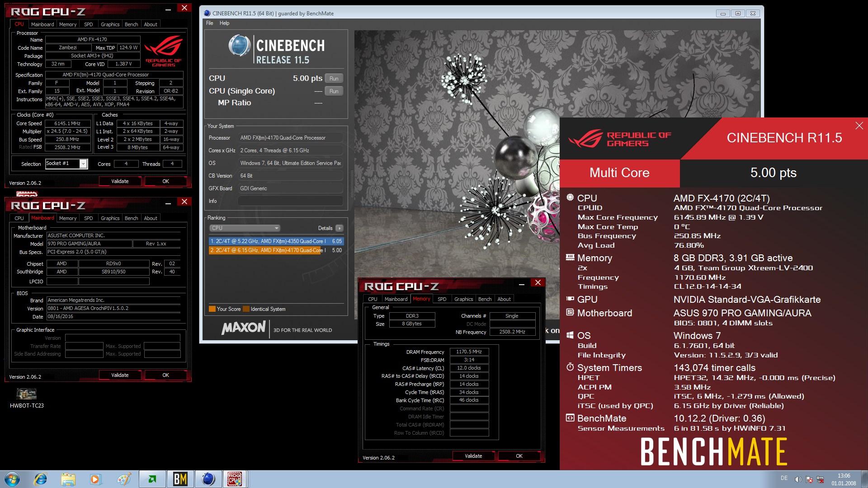The image size is (868, 488).
Task: Open Windows Explorer folder icon in taskbar
Action: tap(68, 479)
